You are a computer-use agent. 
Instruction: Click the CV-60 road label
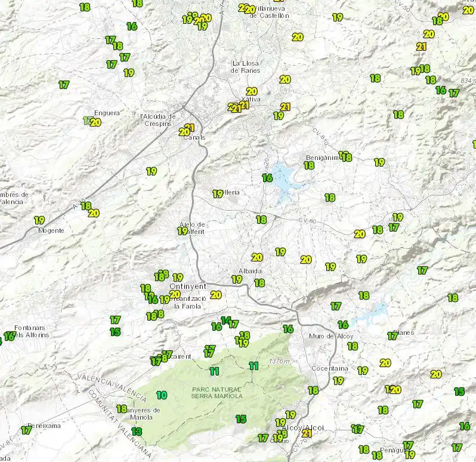point(307,220)
